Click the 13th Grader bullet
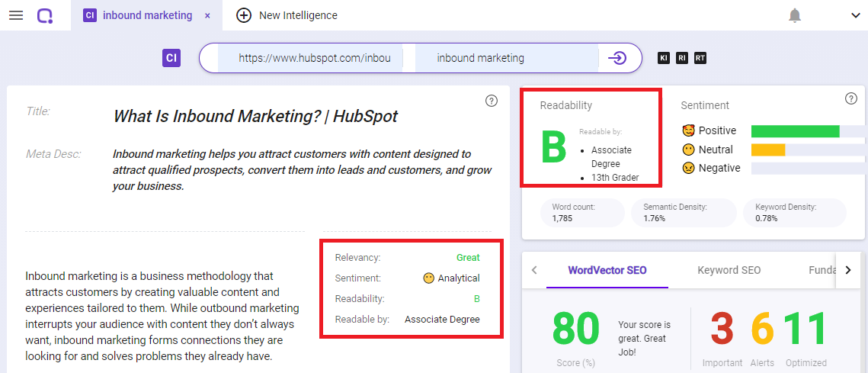 coord(614,178)
